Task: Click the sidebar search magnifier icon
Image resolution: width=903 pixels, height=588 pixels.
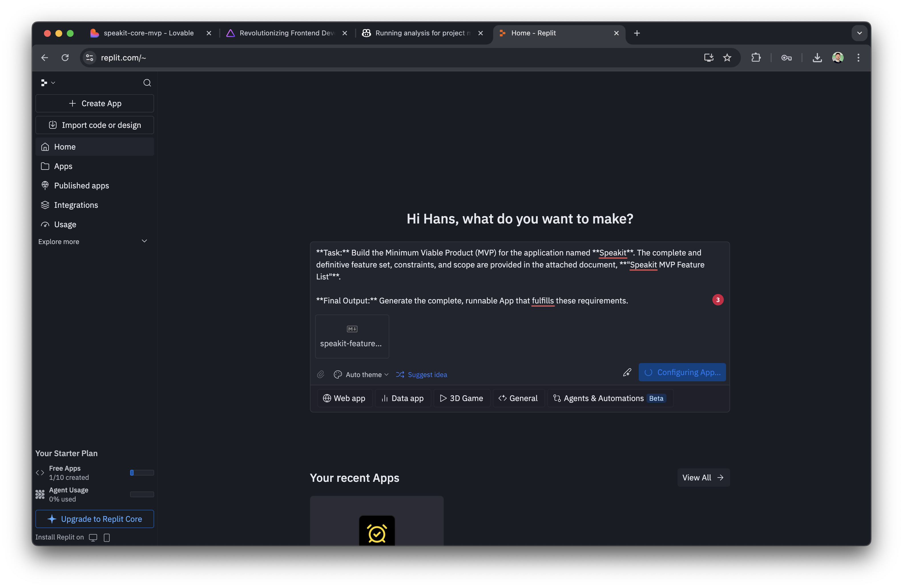Action: [x=147, y=83]
